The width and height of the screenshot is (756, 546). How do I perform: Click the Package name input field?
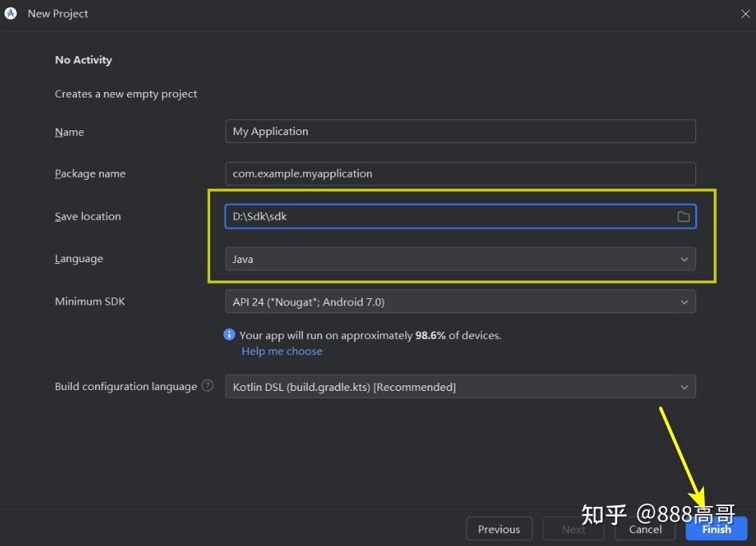point(460,173)
